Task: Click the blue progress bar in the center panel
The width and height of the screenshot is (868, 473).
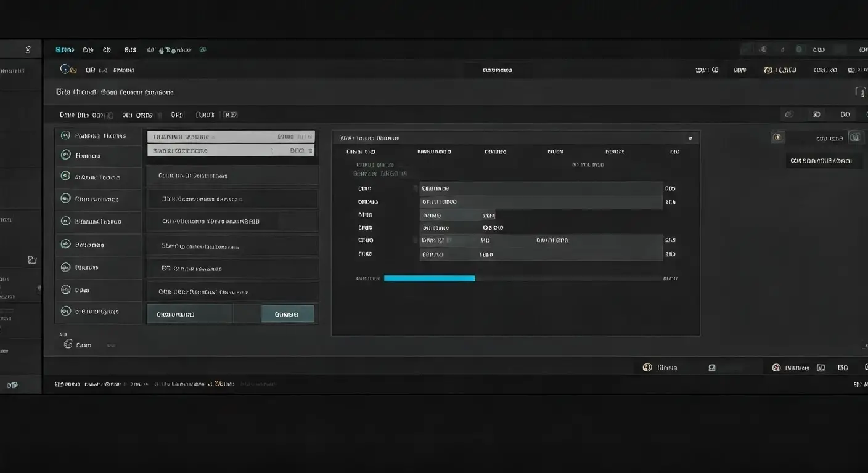Action: tap(429, 278)
